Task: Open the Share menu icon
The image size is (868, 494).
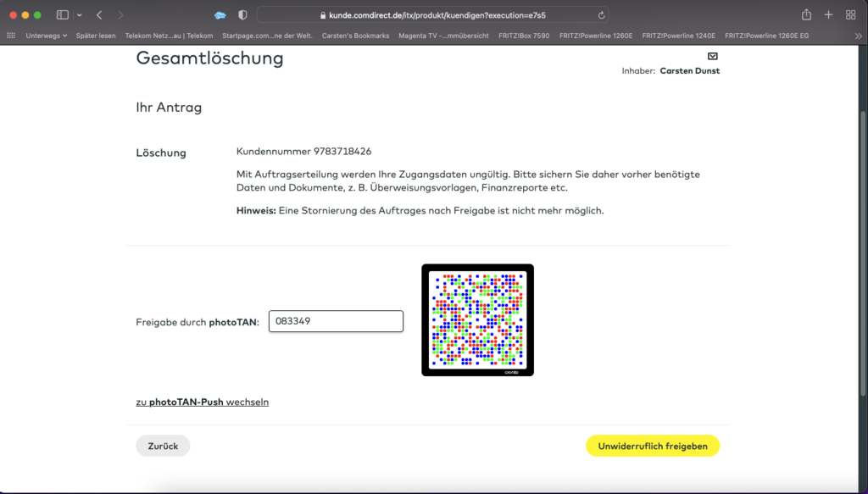Action: (807, 14)
